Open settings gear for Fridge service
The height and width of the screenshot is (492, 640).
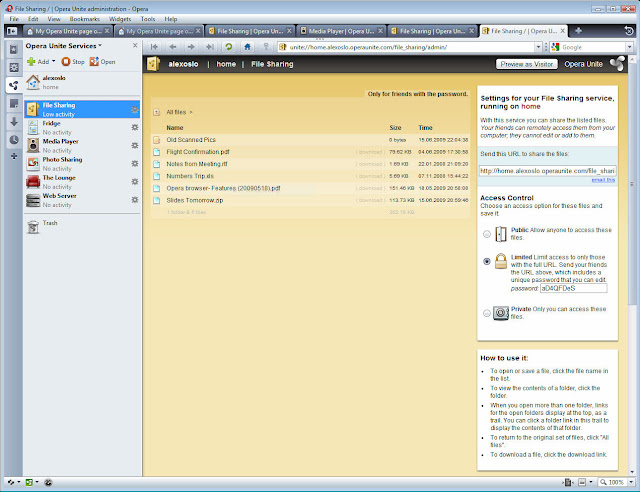pyautogui.click(x=135, y=127)
